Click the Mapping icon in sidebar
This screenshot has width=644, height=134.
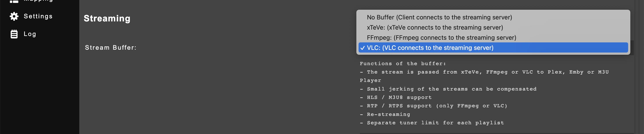click(14, 1)
